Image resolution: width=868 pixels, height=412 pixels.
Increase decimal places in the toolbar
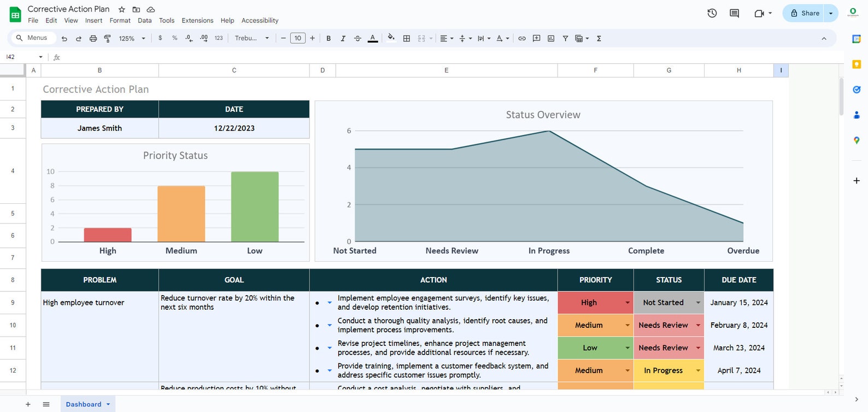click(204, 38)
